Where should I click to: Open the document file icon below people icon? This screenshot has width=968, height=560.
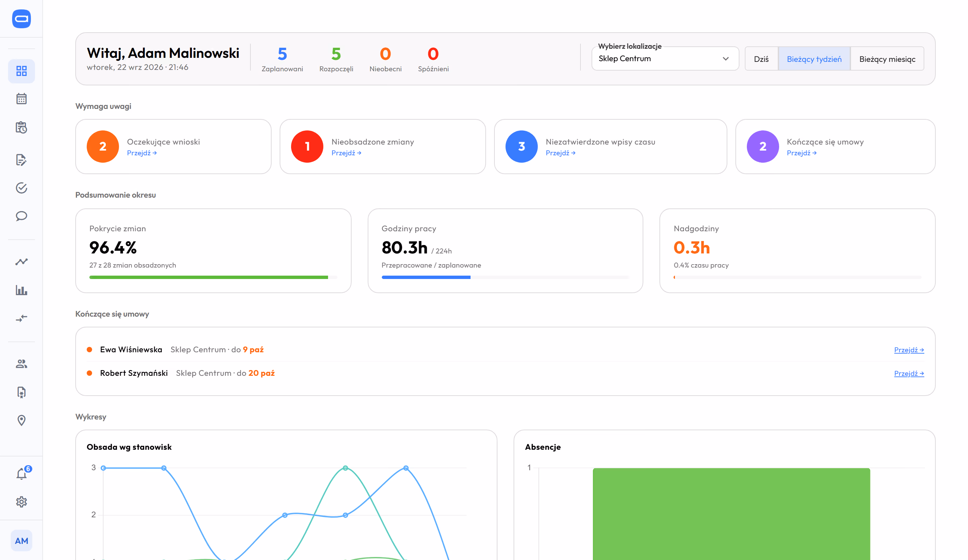click(22, 392)
